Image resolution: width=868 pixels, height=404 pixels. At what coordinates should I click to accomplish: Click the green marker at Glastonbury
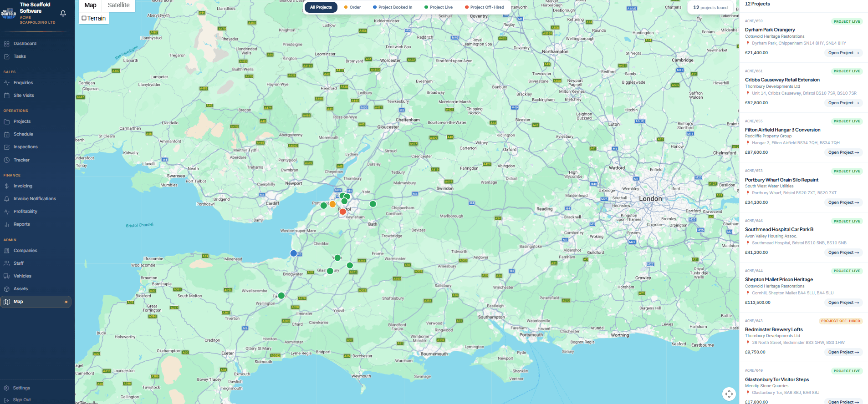click(x=330, y=271)
